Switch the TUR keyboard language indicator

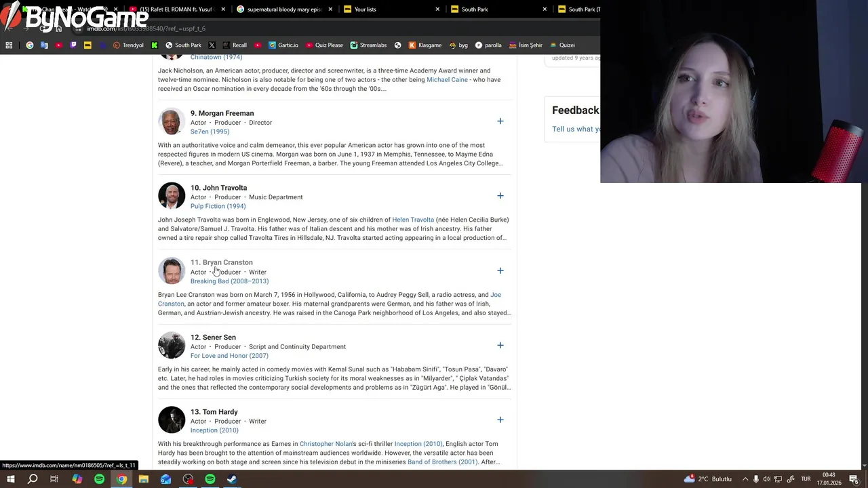[x=806, y=479]
